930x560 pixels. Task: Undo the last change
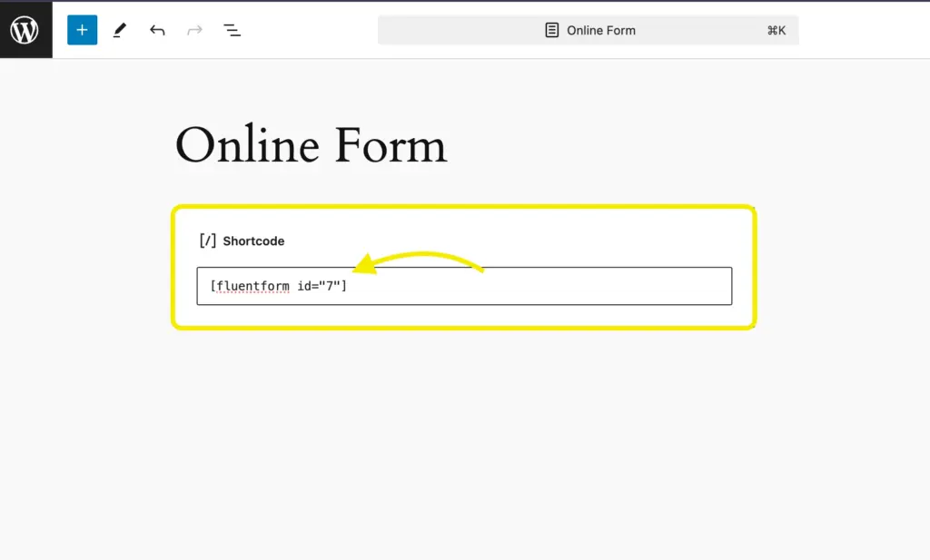click(157, 30)
